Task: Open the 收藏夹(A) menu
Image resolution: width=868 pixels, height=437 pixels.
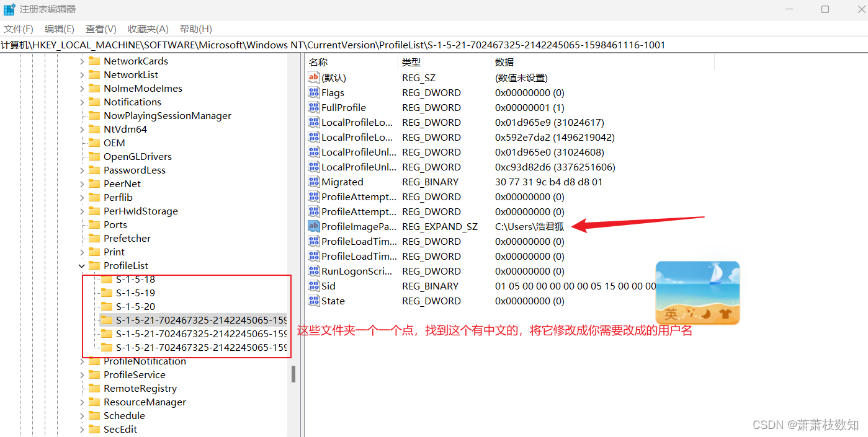Action: coord(148,29)
